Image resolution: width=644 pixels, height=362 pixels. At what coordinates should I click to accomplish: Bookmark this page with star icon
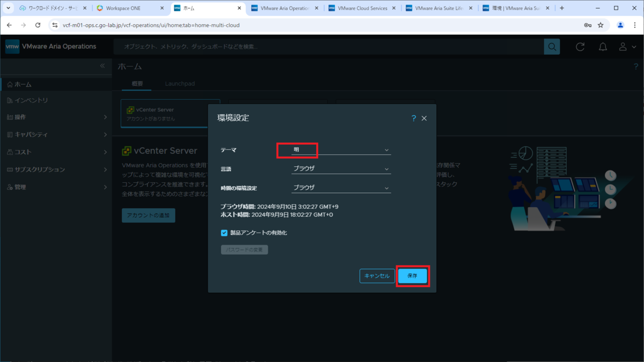601,25
